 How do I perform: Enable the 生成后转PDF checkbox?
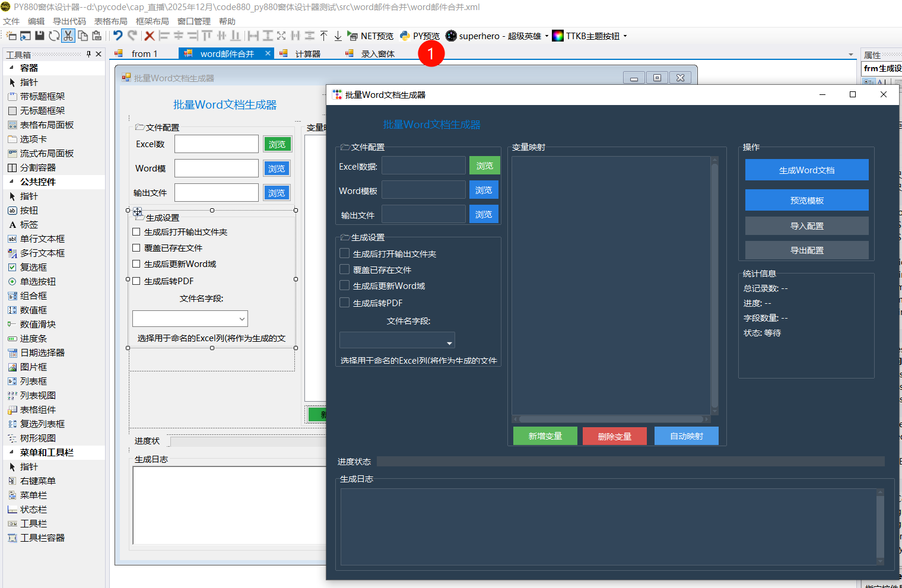pyautogui.click(x=344, y=302)
